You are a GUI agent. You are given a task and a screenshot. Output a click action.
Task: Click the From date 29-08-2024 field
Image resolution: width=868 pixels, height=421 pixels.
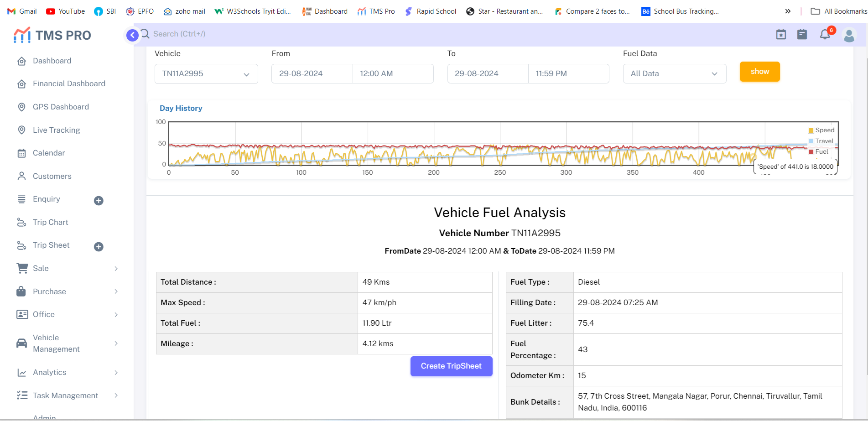[x=312, y=73]
